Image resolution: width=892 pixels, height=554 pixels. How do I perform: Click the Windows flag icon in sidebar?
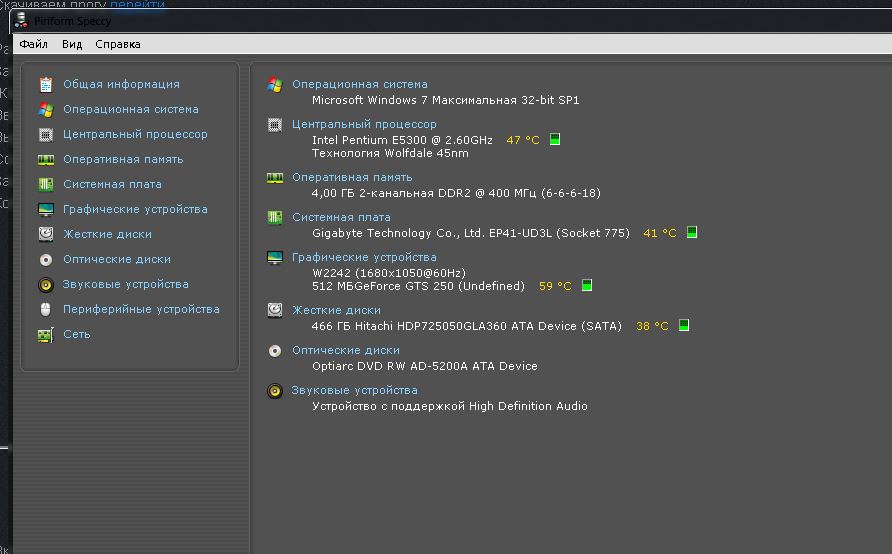[45, 110]
